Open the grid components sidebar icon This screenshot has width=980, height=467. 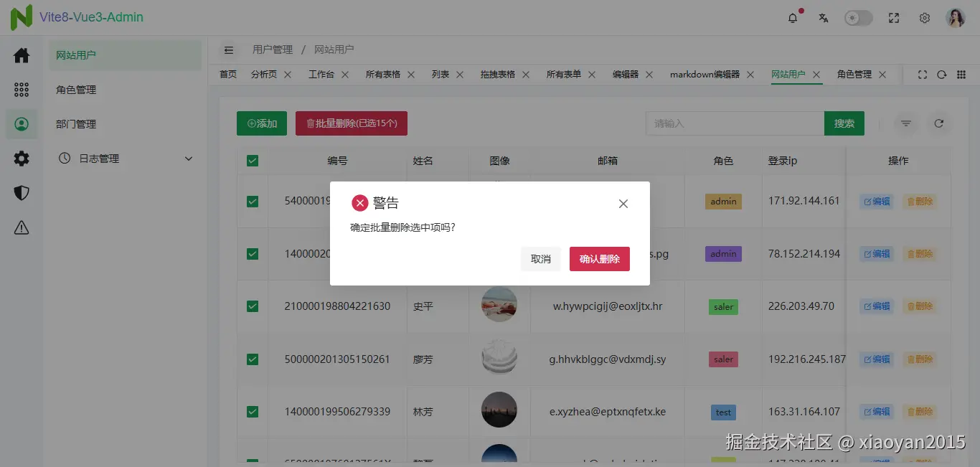(22, 90)
